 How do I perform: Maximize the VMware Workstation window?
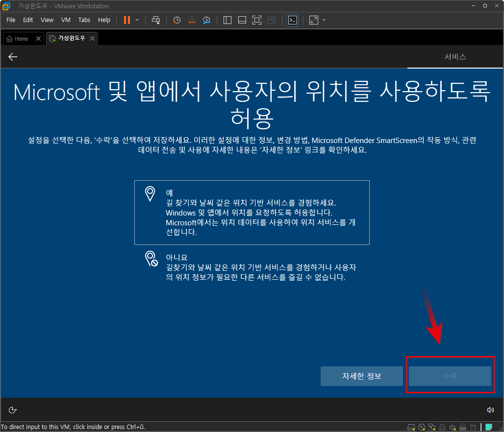click(x=485, y=6)
